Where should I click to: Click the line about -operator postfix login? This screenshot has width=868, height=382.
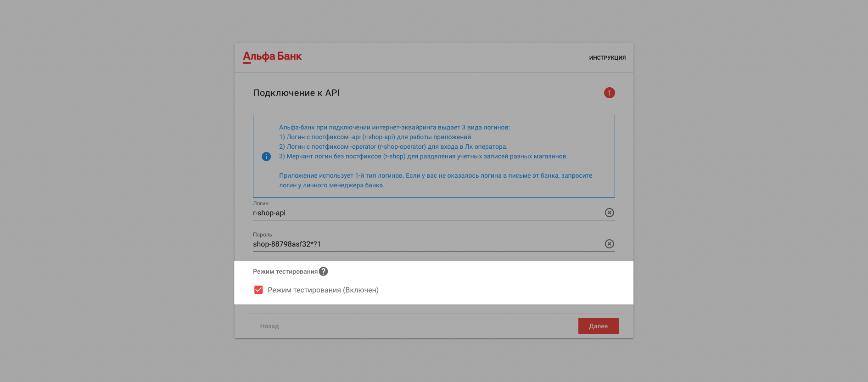[x=393, y=147]
